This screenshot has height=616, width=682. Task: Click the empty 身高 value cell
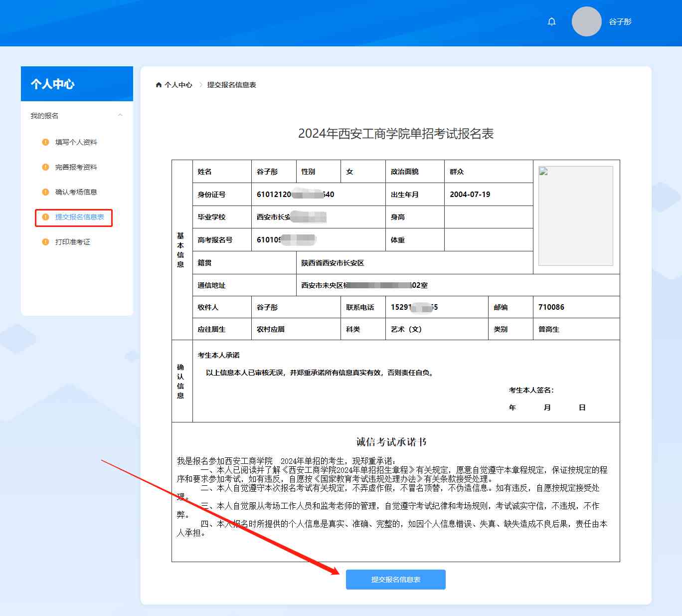(489, 217)
